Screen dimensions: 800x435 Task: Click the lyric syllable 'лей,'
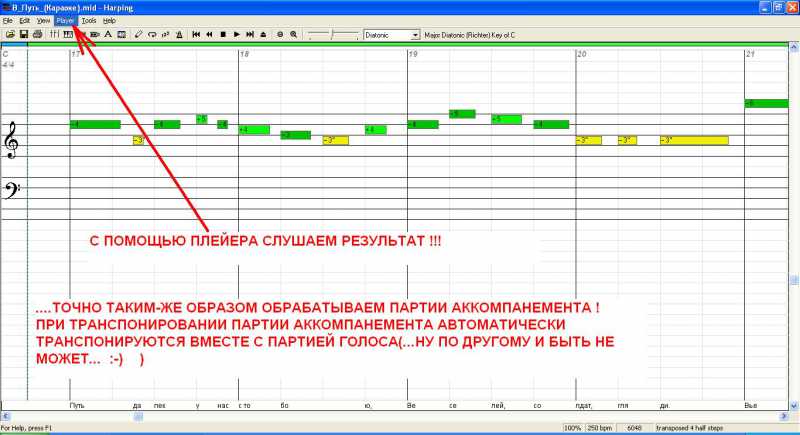[x=498, y=406]
